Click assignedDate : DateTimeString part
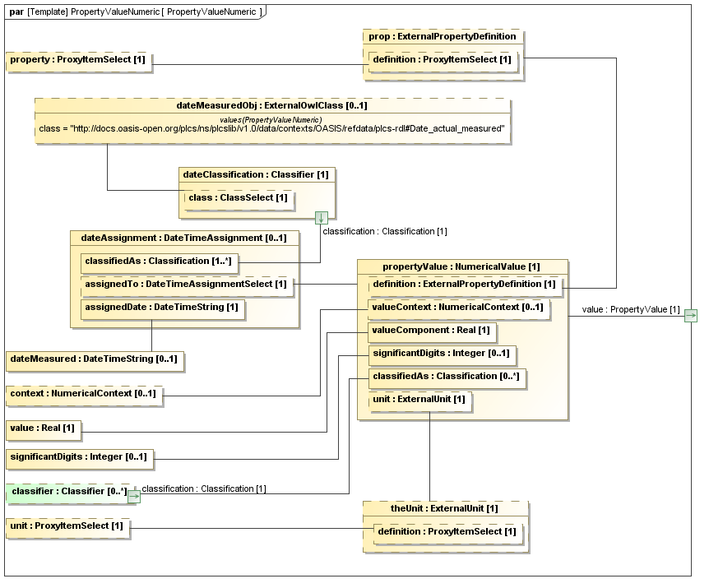Image resolution: width=709 pixels, height=588 pixels. pyautogui.click(x=162, y=308)
